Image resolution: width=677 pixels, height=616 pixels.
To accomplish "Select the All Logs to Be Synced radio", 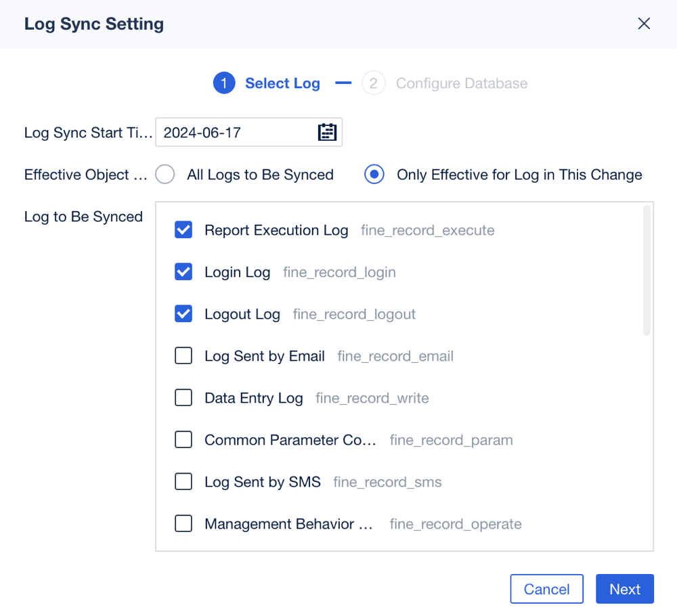I will tap(164, 174).
